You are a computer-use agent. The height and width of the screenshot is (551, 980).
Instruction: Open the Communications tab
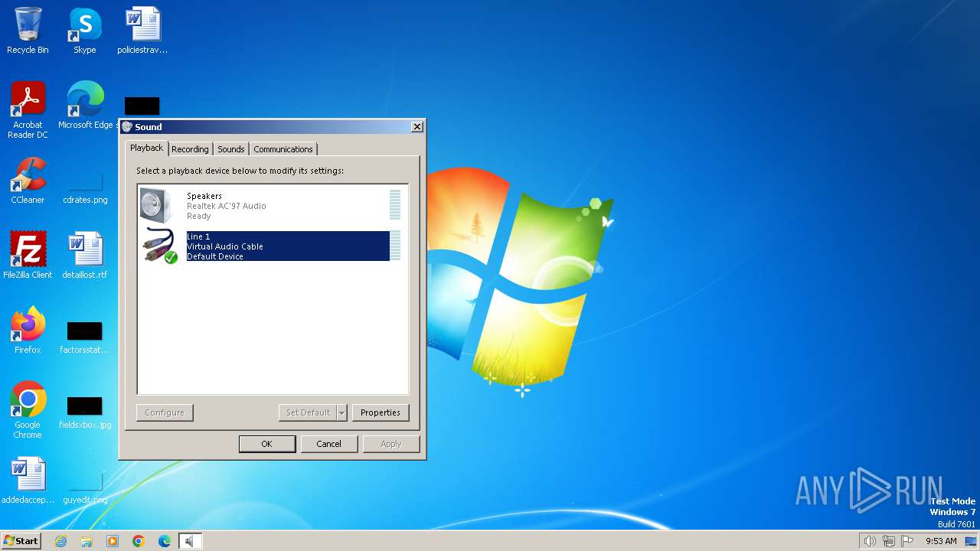point(283,149)
